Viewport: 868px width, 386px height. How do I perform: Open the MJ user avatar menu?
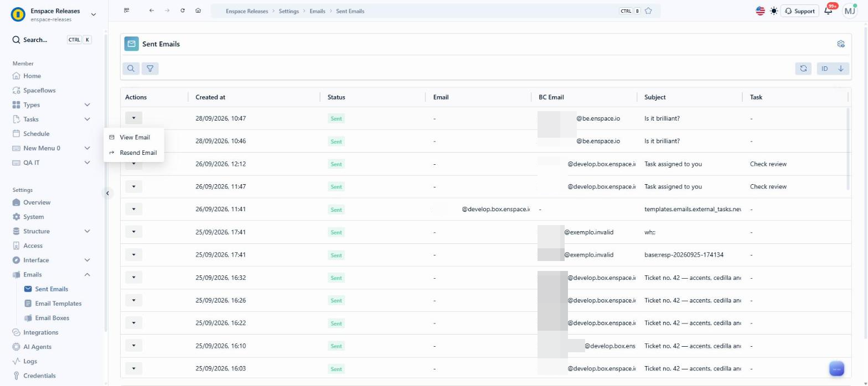849,11
